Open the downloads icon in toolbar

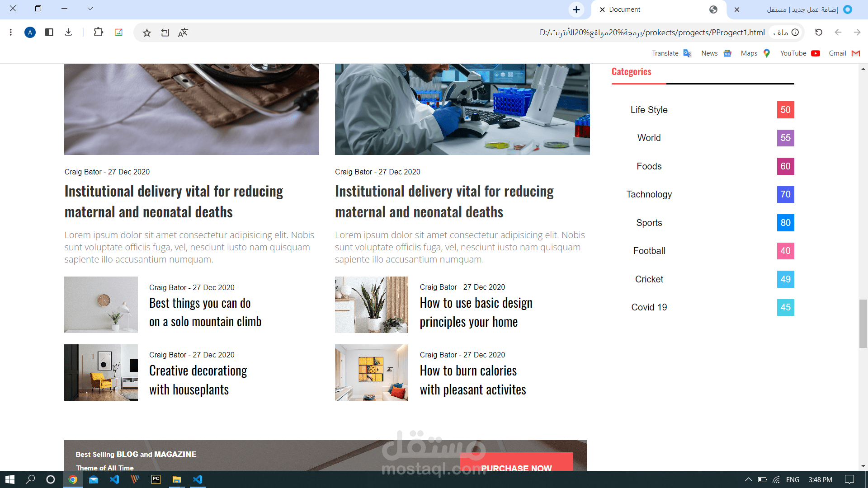click(68, 33)
